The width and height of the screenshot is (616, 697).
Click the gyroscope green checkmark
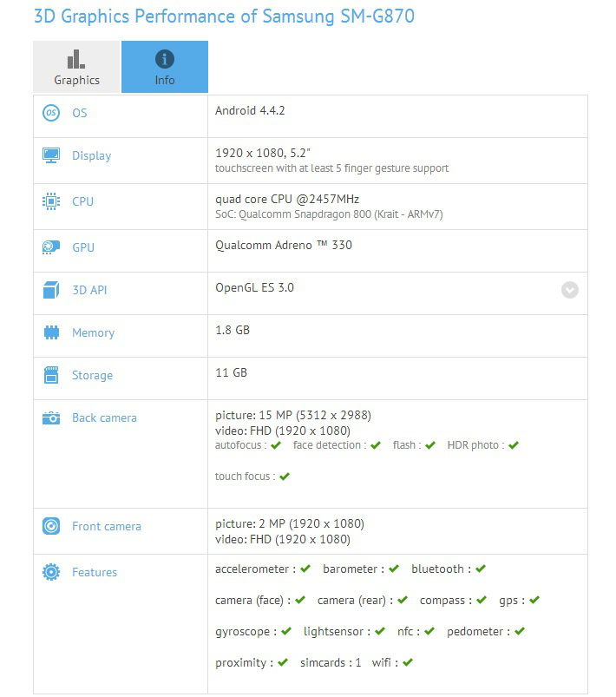pyautogui.click(x=286, y=631)
